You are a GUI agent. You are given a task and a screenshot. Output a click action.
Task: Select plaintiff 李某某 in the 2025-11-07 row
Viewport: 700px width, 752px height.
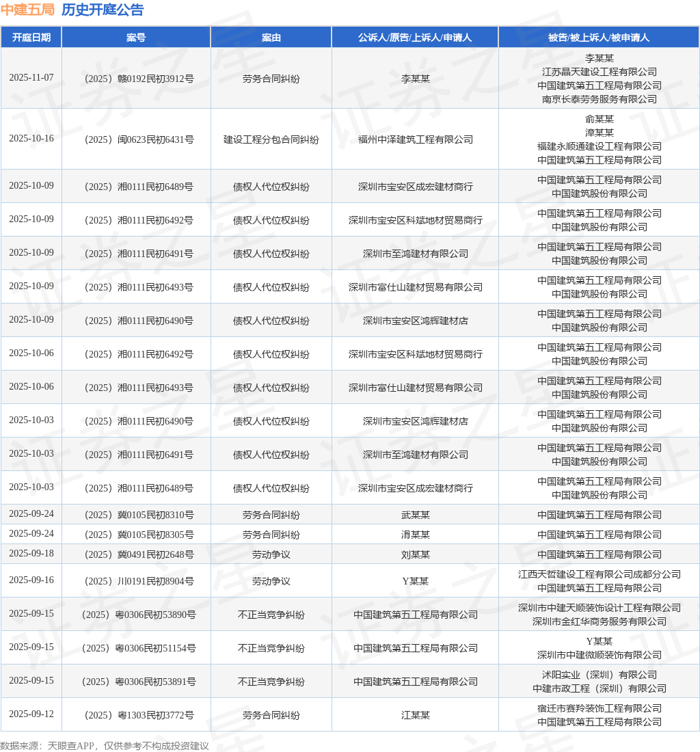(415, 79)
